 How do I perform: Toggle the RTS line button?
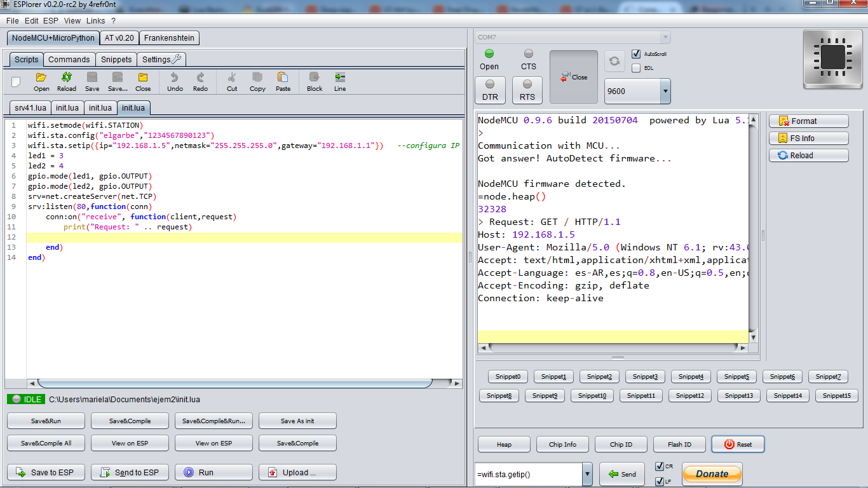pos(527,90)
